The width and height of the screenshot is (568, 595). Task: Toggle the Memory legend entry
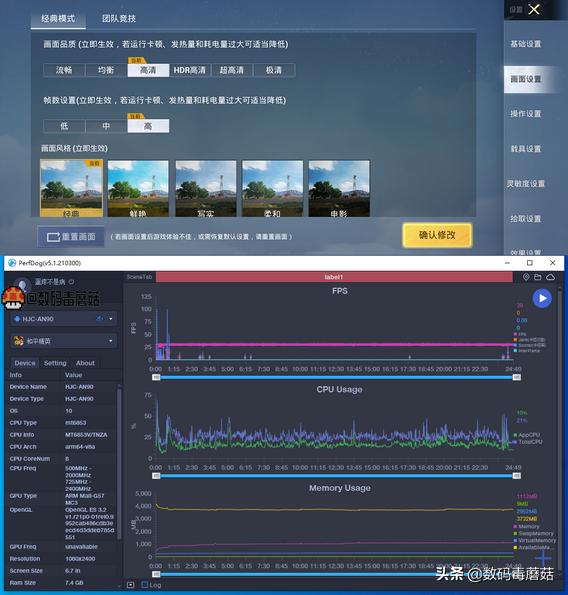click(x=526, y=527)
